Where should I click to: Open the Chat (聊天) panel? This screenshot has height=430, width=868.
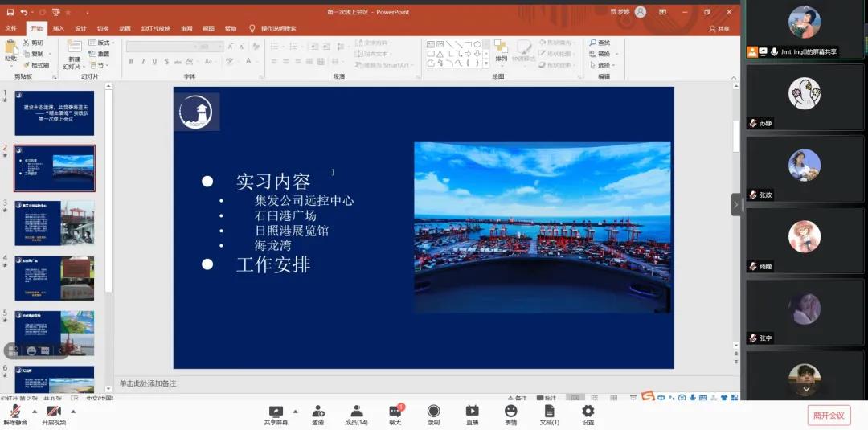point(395,412)
